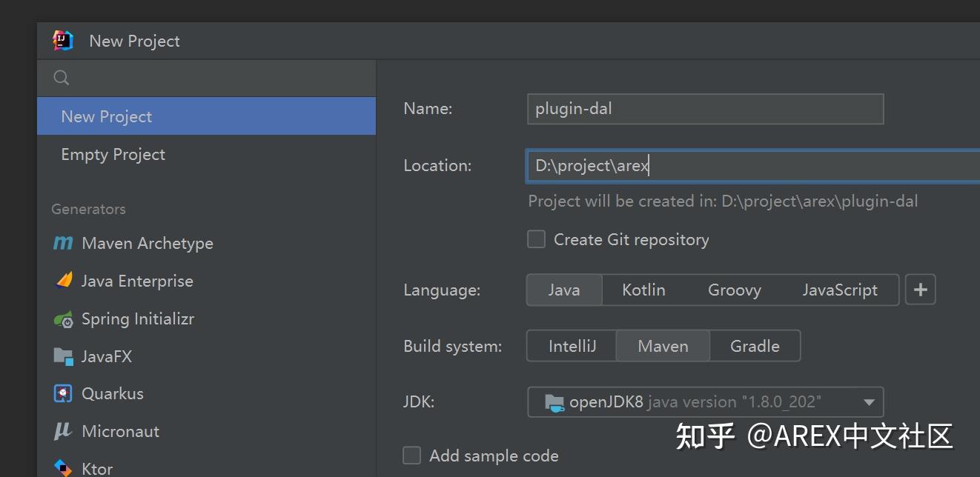Click the Java Enterprise icon
Screen dimensions: 980x477
[64, 281]
